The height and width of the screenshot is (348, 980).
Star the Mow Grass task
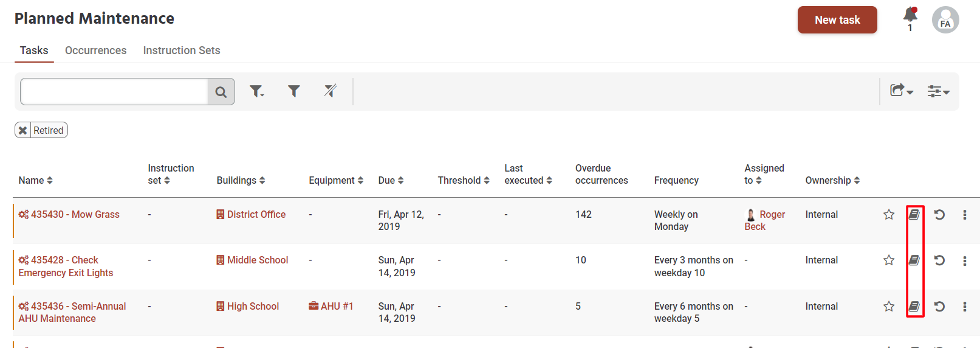coord(889,215)
